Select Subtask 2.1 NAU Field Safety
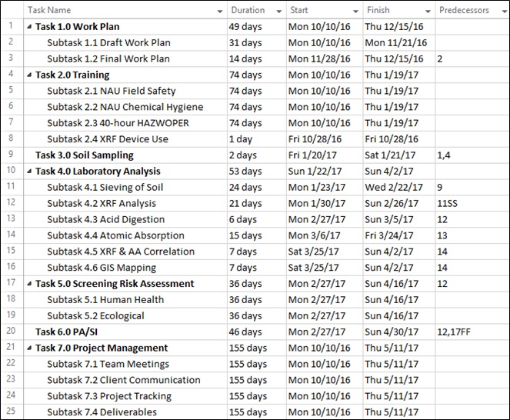The height and width of the screenshot is (420, 510). click(x=112, y=91)
